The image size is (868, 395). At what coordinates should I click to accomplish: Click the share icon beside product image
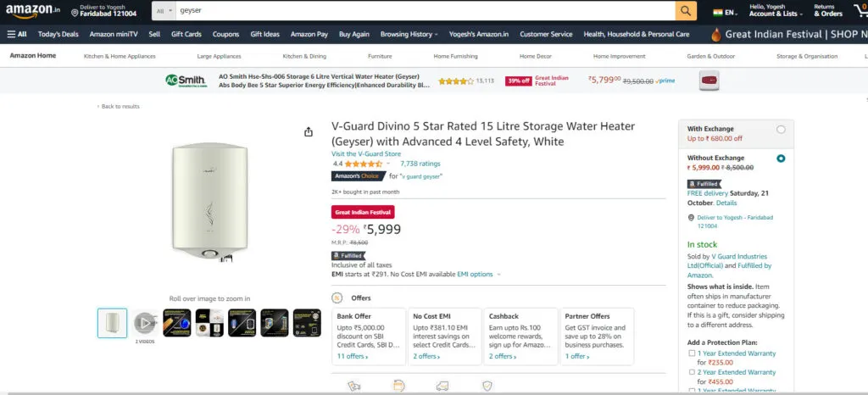[309, 131]
